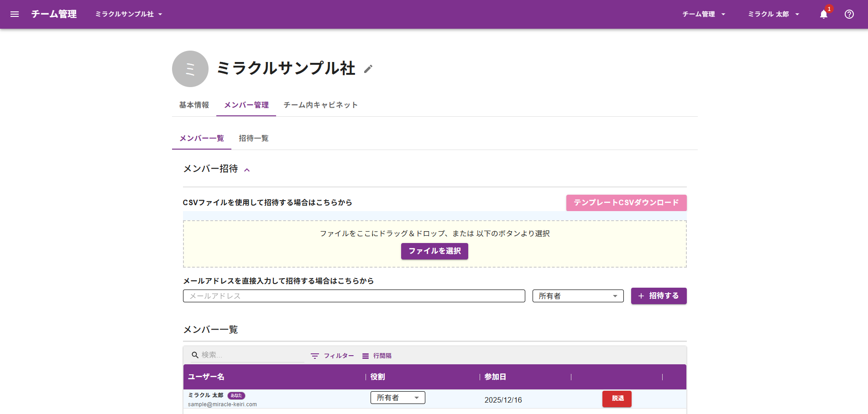The width and height of the screenshot is (868, 414).
Task: Click the search magnifier icon in member list
Action: click(x=195, y=355)
